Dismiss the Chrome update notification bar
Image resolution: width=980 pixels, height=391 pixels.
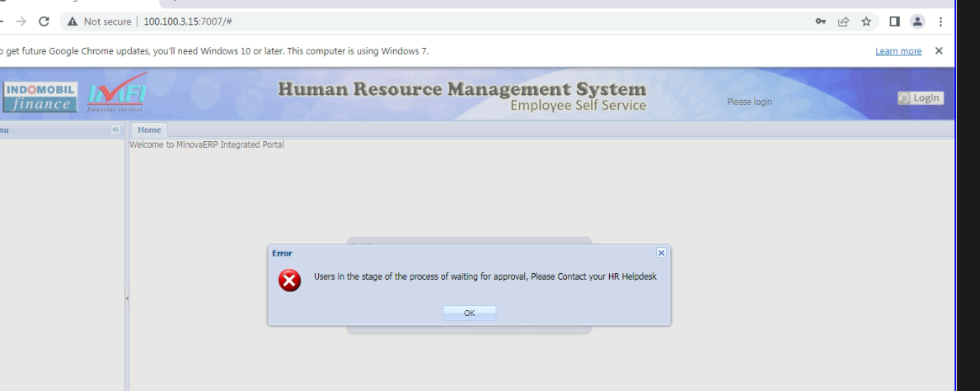pyautogui.click(x=939, y=50)
